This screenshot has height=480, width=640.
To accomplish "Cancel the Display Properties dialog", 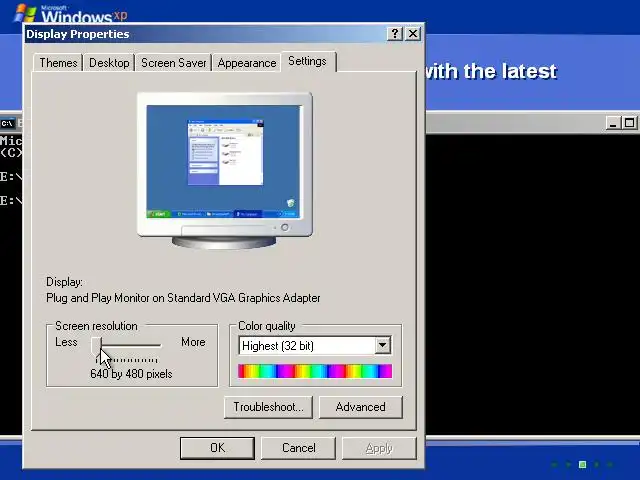I will [298, 448].
